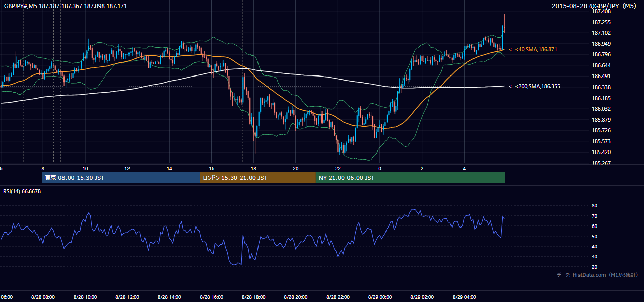Viewport: 644px width, 302px height.
Task: Click the ロンドン 15:30-21:00 JST session bar
Action: click(x=258, y=178)
